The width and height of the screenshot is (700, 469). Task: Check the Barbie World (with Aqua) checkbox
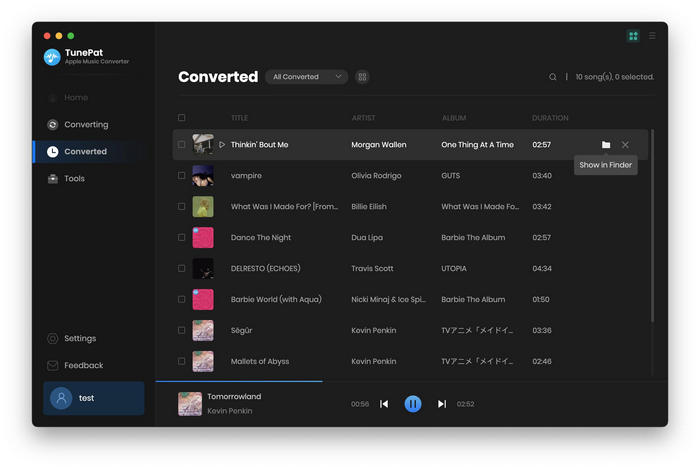click(181, 299)
